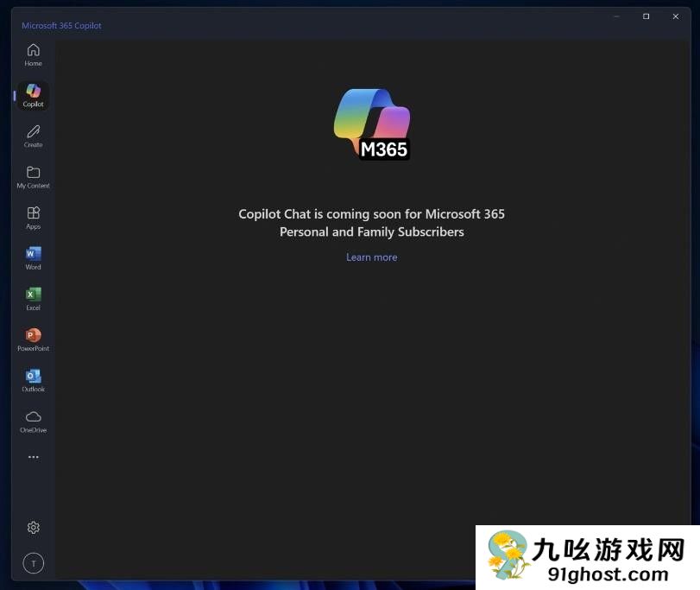Open OneDrive from the sidebar
Screen dimensions: 700x590
[33, 421]
